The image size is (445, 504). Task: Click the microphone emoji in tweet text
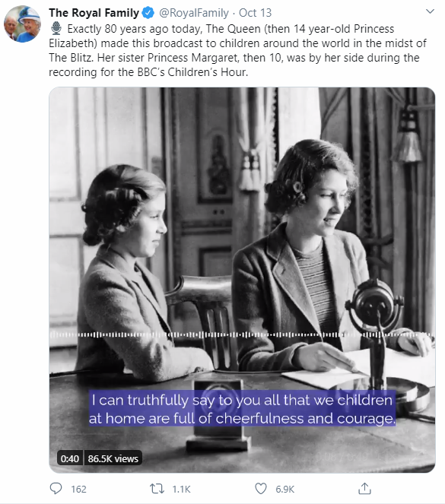56,29
